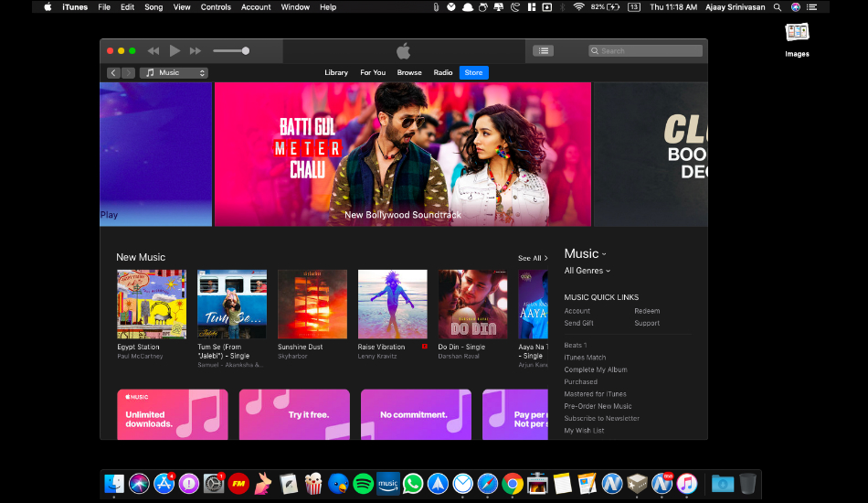Open the Do Din single artwork

click(472, 305)
